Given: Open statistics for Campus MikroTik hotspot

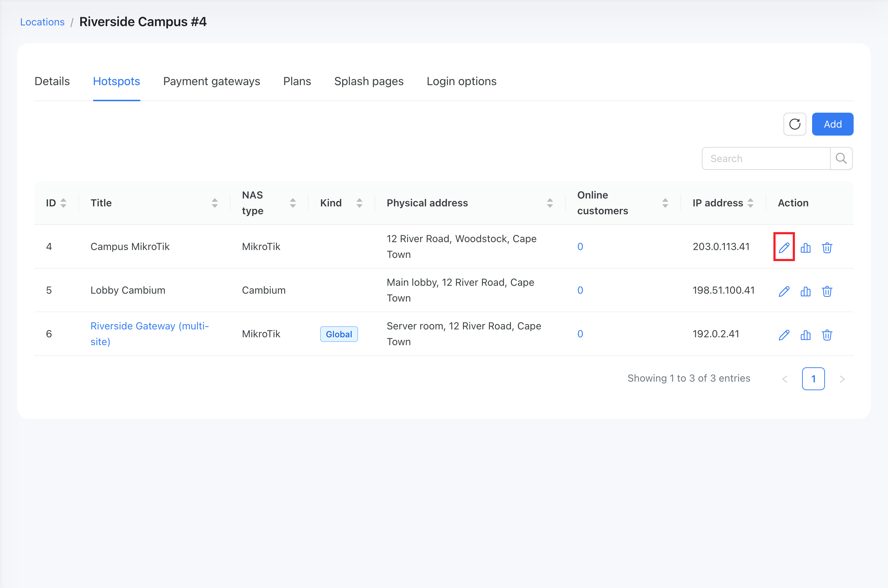Looking at the screenshot, I should [805, 247].
